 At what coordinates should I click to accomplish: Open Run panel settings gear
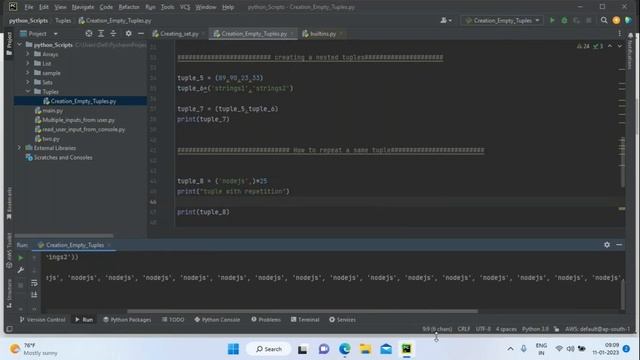[607, 244]
